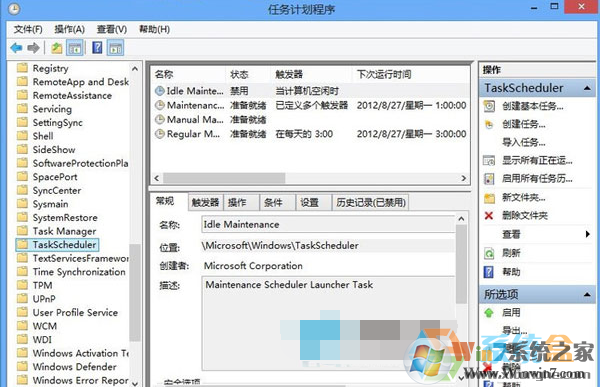Sort by 状态 column header
Image resolution: width=601 pixels, height=387 pixels.
(x=248, y=74)
